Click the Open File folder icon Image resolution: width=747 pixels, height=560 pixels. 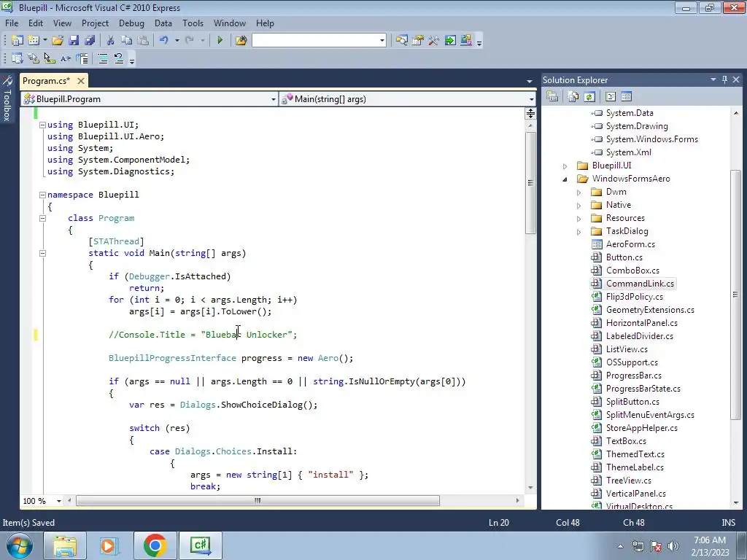pos(58,41)
